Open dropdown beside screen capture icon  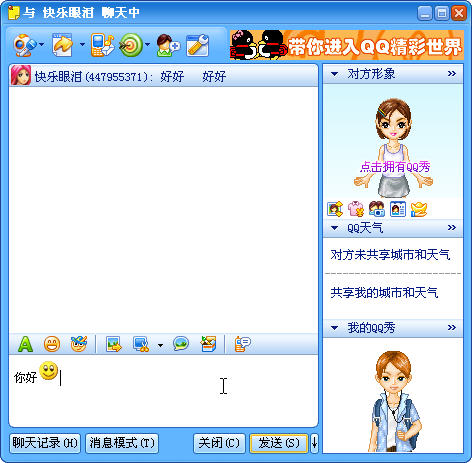click(160, 345)
